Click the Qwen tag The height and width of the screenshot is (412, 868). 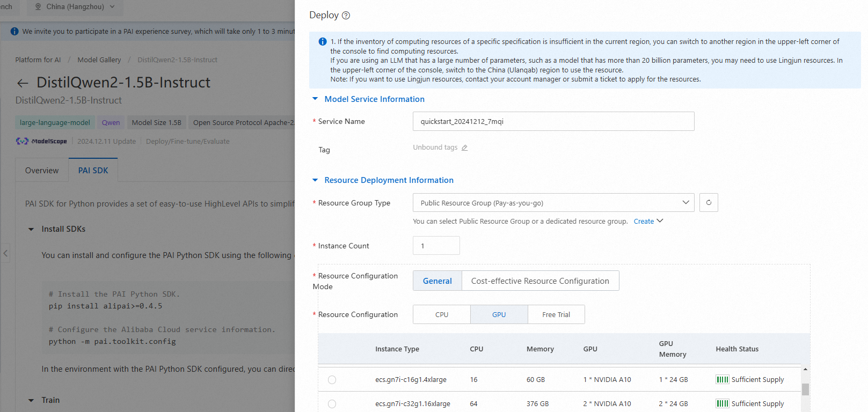coord(111,122)
